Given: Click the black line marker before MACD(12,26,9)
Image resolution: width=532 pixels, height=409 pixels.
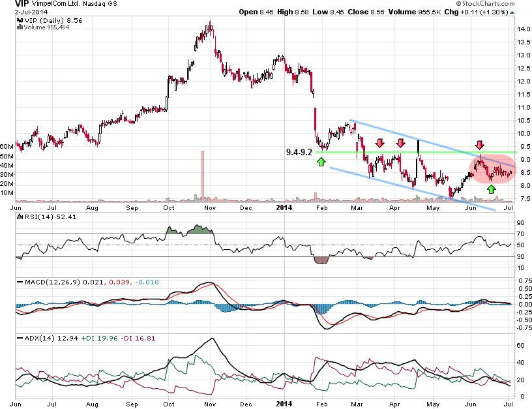Looking at the screenshot, I should point(20,282).
